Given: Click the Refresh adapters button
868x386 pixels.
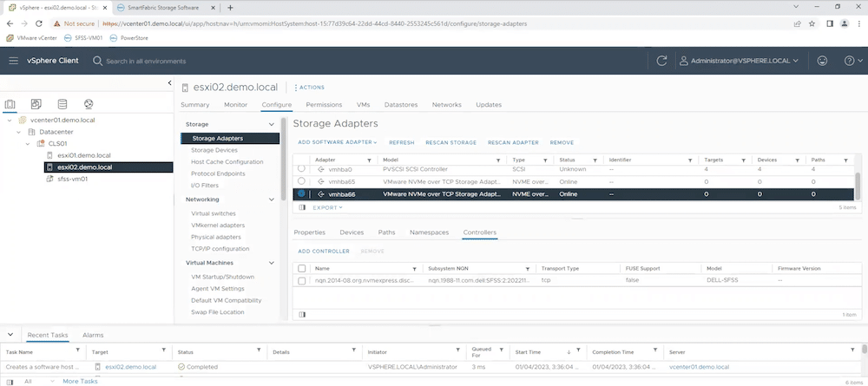Looking at the screenshot, I should (401, 142).
